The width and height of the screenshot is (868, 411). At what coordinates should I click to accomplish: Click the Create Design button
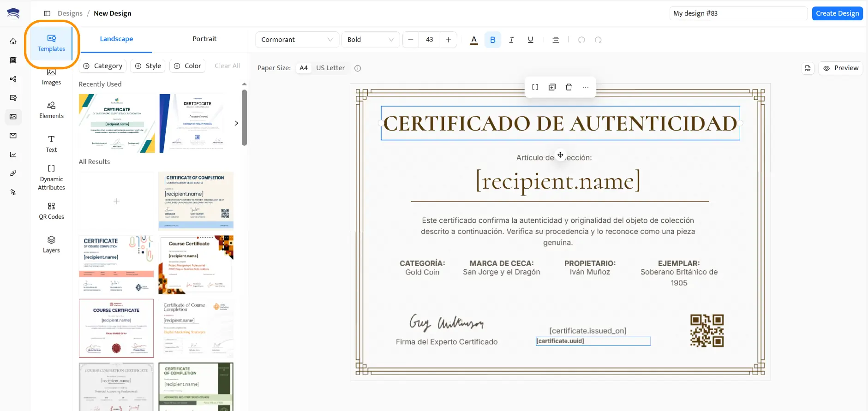pos(837,13)
